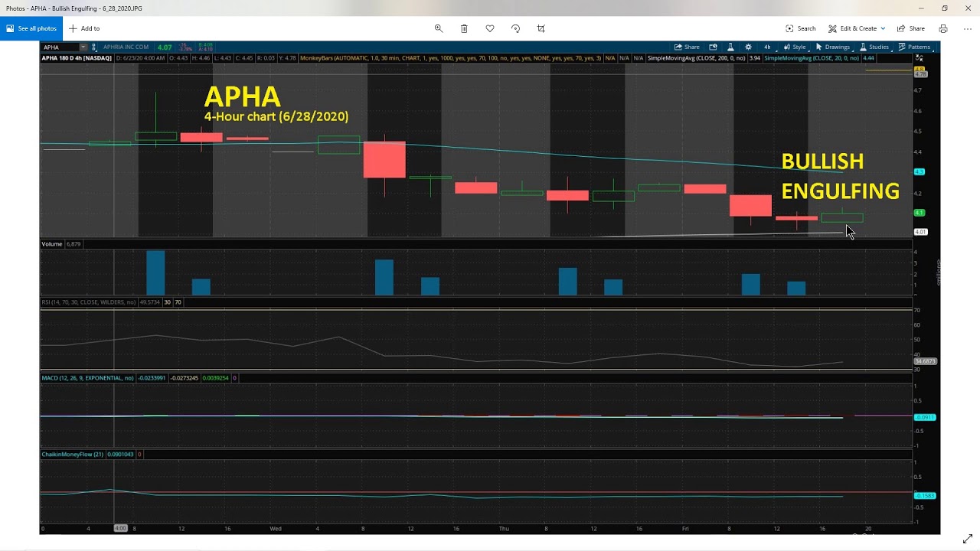980x551 pixels.
Task: Click the MACD study label
Action: point(87,377)
